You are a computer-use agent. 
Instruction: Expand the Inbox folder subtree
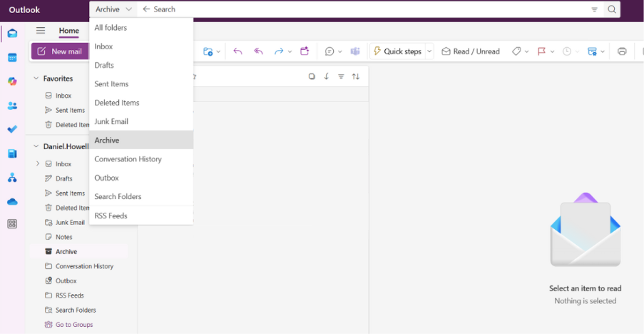(x=37, y=163)
